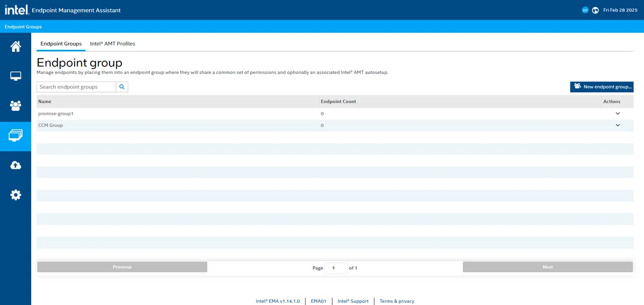
Task: Click the globe language icon
Action: (x=595, y=10)
